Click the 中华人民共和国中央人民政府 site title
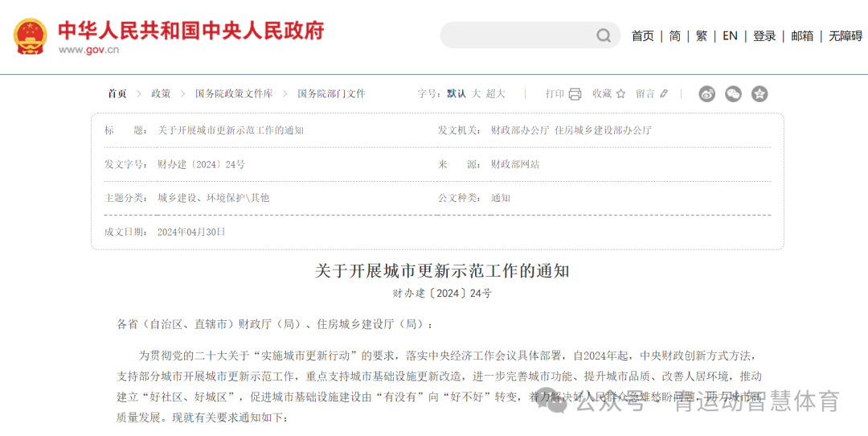 (x=191, y=31)
